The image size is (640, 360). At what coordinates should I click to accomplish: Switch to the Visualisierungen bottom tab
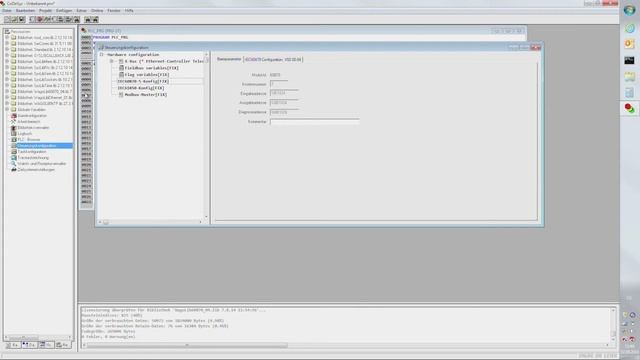tap(46, 345)
